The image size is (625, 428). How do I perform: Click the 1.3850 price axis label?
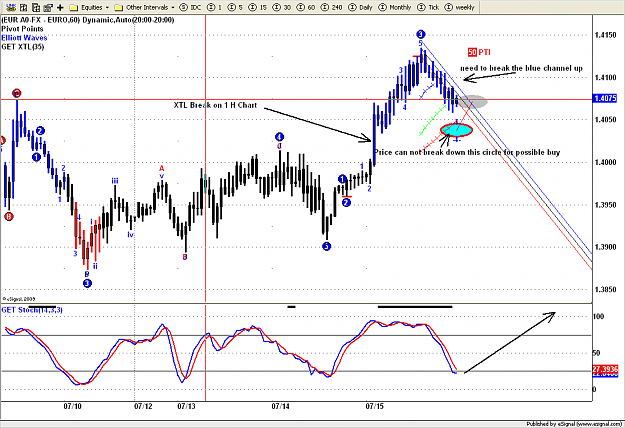tap(605, 289)
